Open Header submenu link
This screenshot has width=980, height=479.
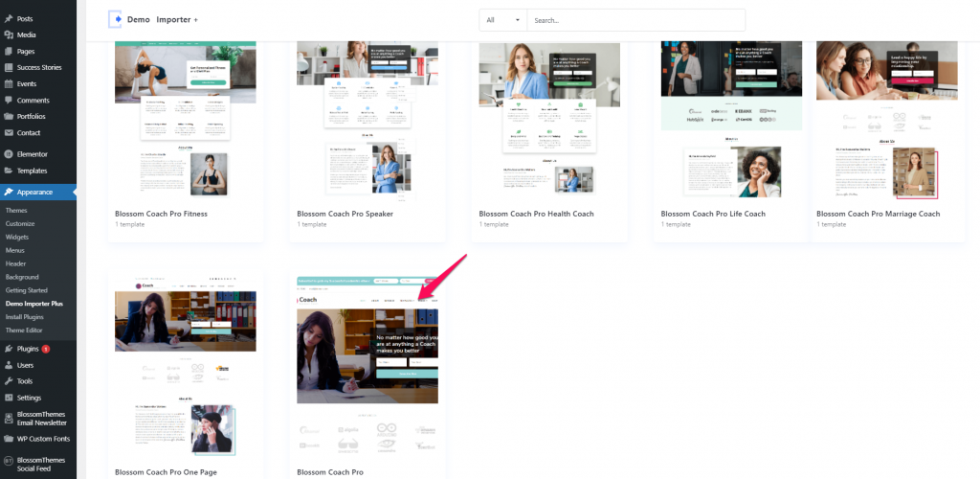point(15,263)
